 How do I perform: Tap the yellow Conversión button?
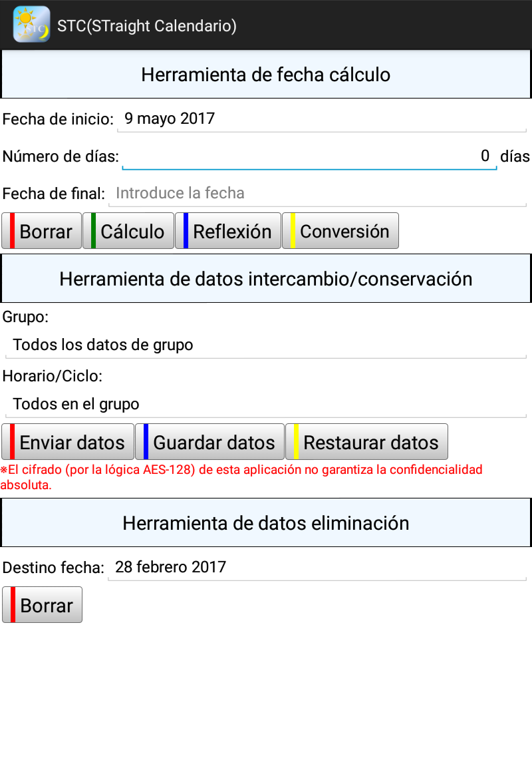340,231
